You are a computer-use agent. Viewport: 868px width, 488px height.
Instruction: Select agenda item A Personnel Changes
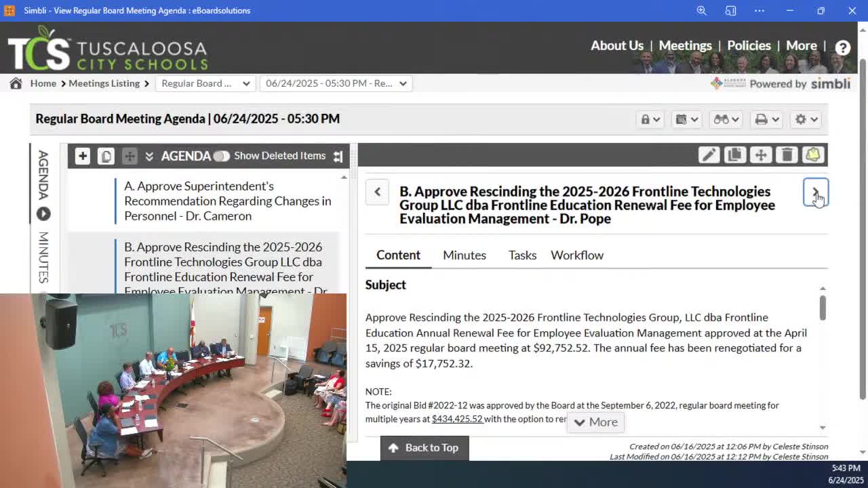click(227, 201)
